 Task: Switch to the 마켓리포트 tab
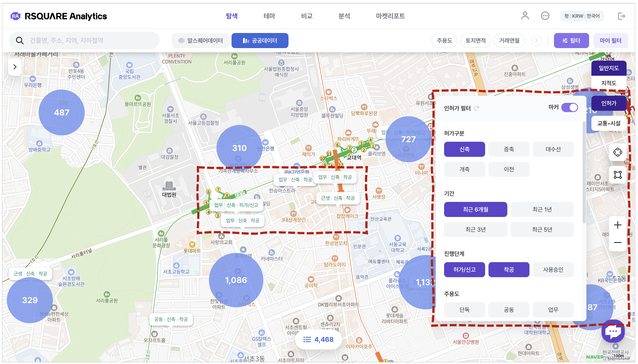(390, 16)
